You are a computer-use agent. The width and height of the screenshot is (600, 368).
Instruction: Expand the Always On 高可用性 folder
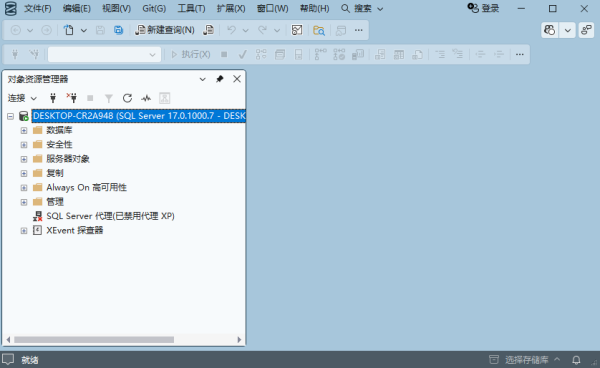point(24,188)
